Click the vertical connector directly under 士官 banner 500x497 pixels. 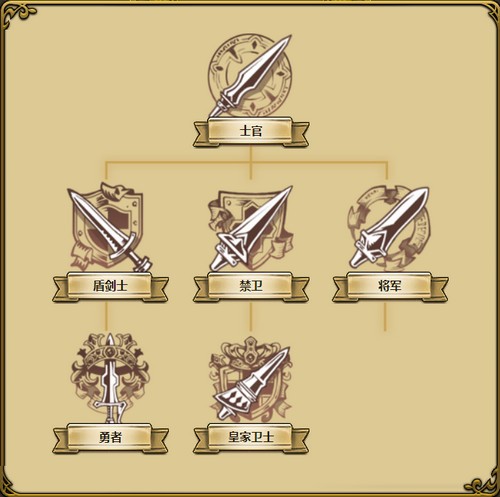pyautogui.click(x=251, y=155)
